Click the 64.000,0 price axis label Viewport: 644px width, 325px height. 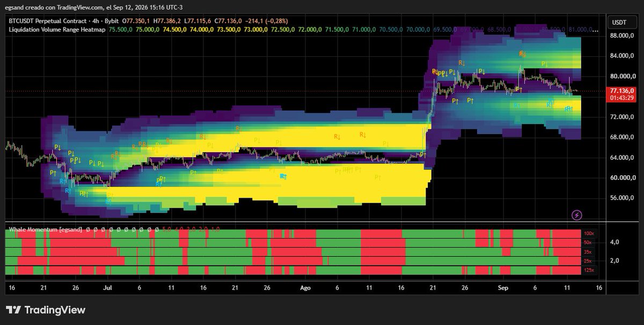(623, 158)
